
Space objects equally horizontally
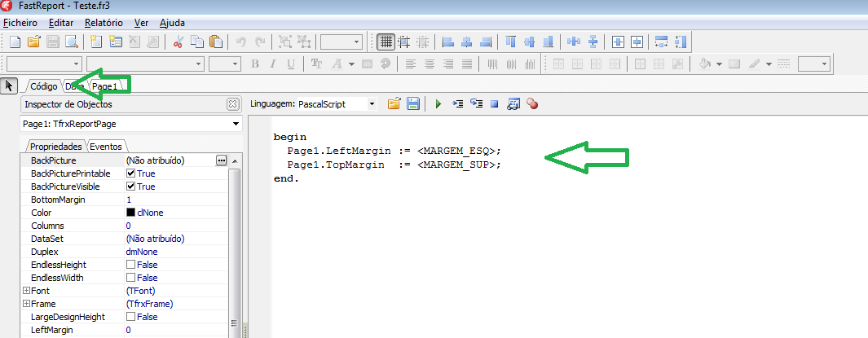[574, 42]
